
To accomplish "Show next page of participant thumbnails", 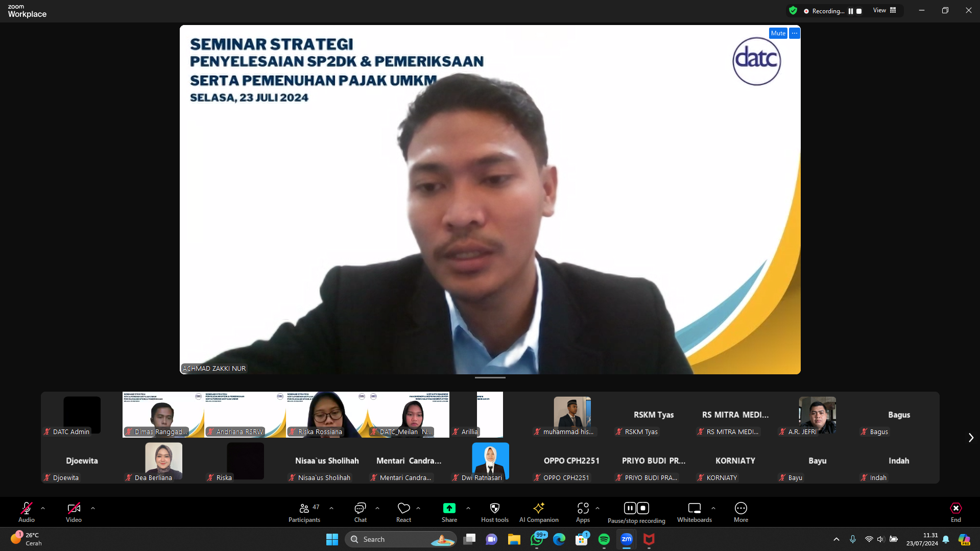I will (971, 438).
